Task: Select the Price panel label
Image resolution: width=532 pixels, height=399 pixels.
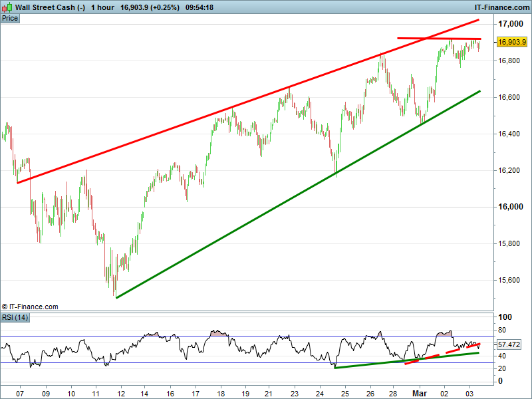Action: tap(10, 19)
